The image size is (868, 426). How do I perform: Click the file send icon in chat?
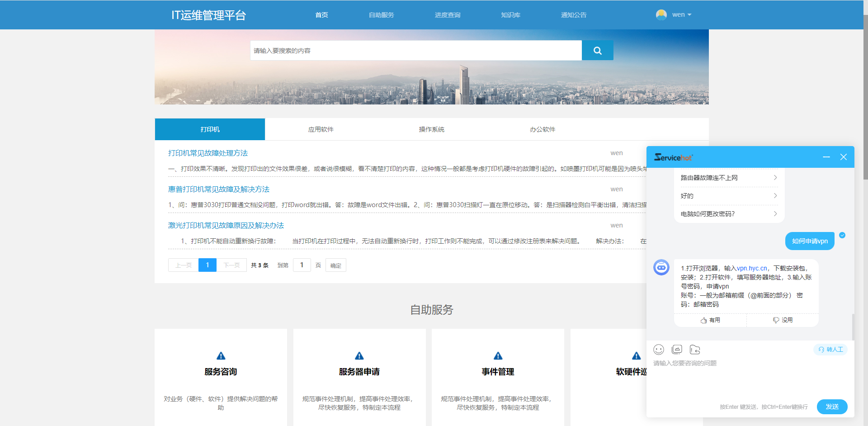pyautogui.click(x=695, y=350)
